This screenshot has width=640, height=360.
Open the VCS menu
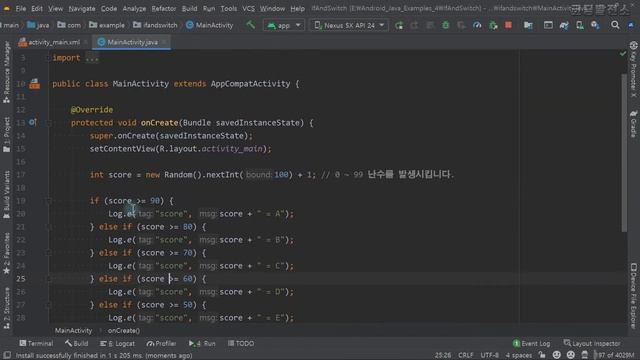(248, 9)
